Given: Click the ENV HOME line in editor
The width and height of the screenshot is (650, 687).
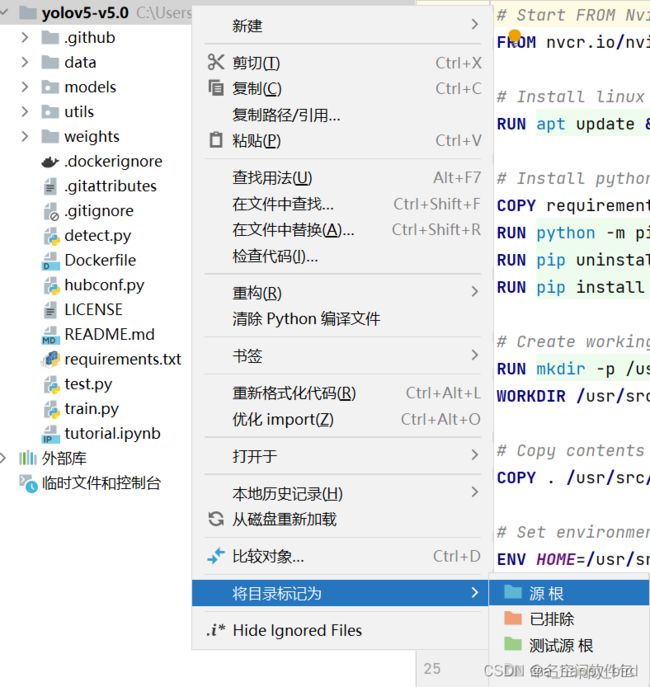Looking at the screenshot, I should click(573, 559).
